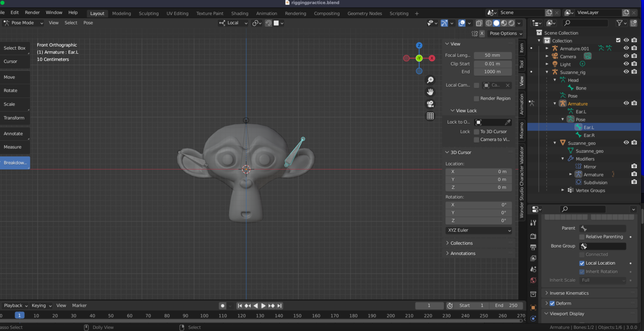Enable the Render Region checkbox

click(476, 99)
